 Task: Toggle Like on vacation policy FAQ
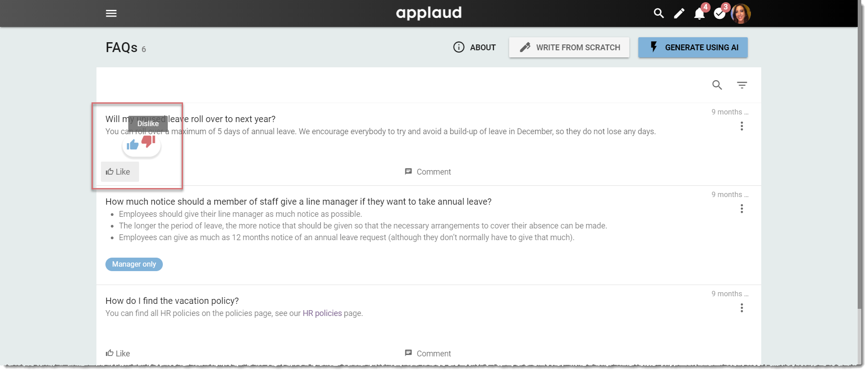click(x=118, y=353)
